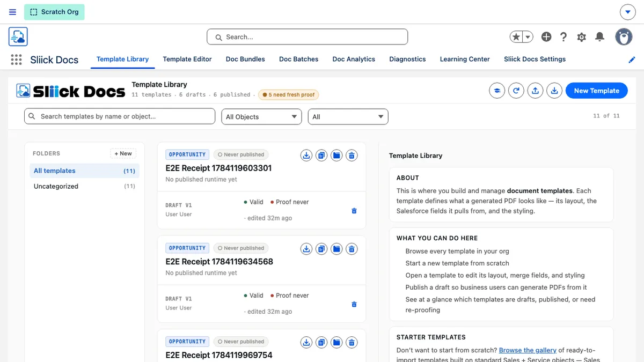Image resolution: width=644 pixels, height=362 pixels.
Task: Open the help question mark icon
Action: point(563,37)
